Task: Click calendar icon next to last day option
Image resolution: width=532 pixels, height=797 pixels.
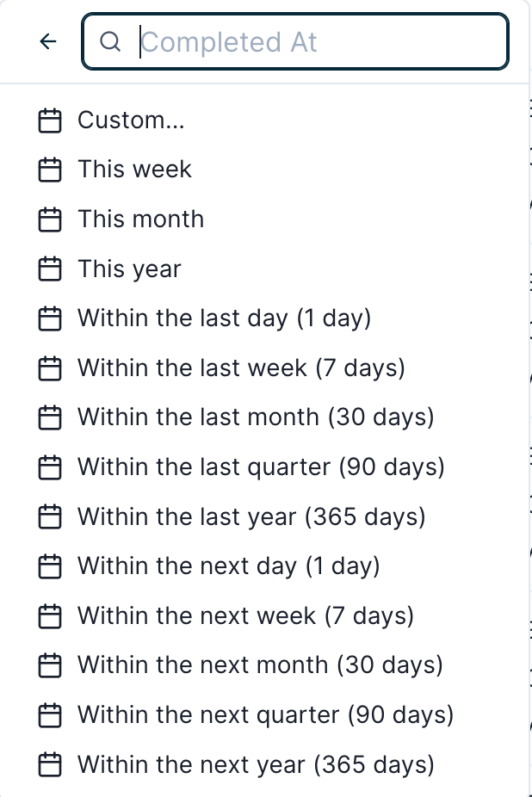Action: [51, 318]
